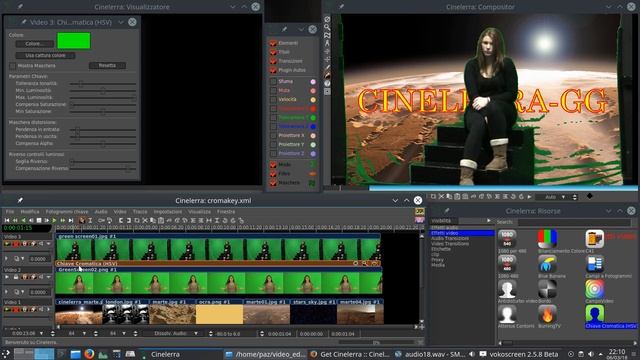
Task: Enable the Muto automation checkbox
Action: pyautogui.click(x=273, y=91)
